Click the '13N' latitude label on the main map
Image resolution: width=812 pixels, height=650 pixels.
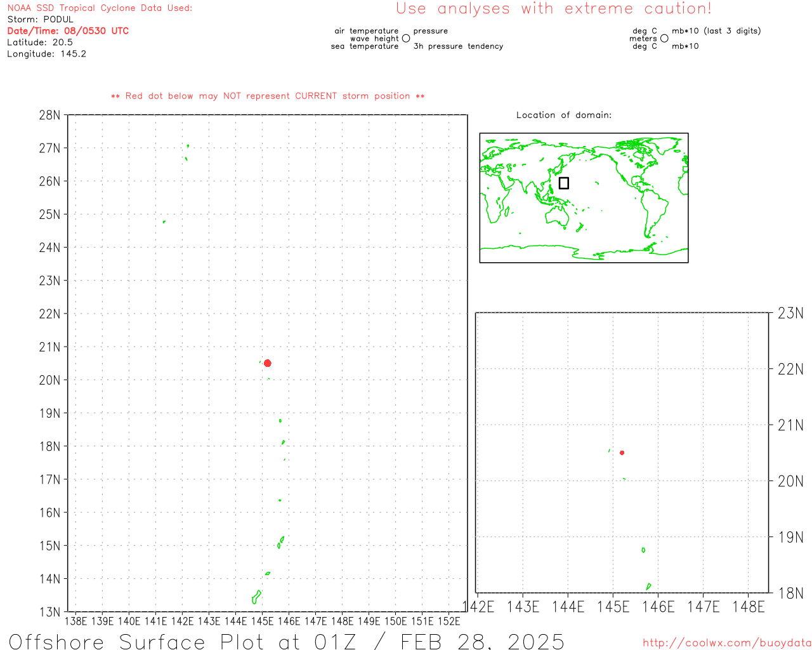tap(49, 612)
